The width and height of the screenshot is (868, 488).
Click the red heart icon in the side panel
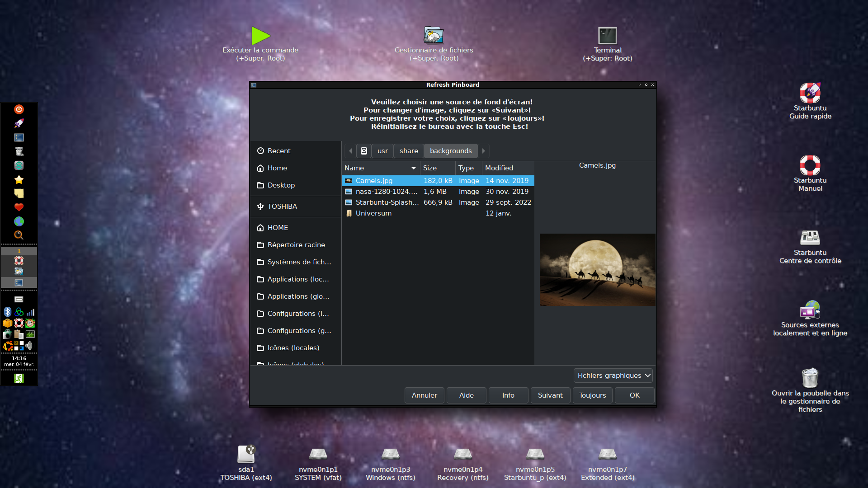[19, 207]
